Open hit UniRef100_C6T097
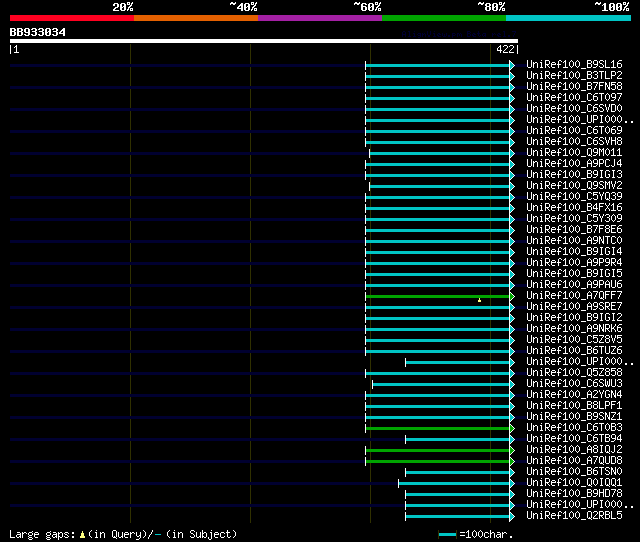This screenshot has height=542, width=640. pyautogui.click(x=574, y=97)
